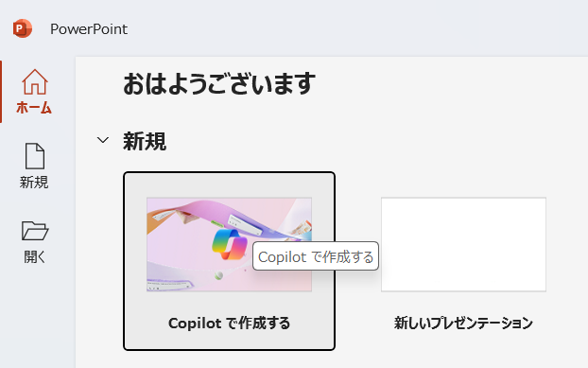This screenshot has width=588, height=368.
Task: Click the おはようございます greeting heading
Action: click(x=219, y=83)
